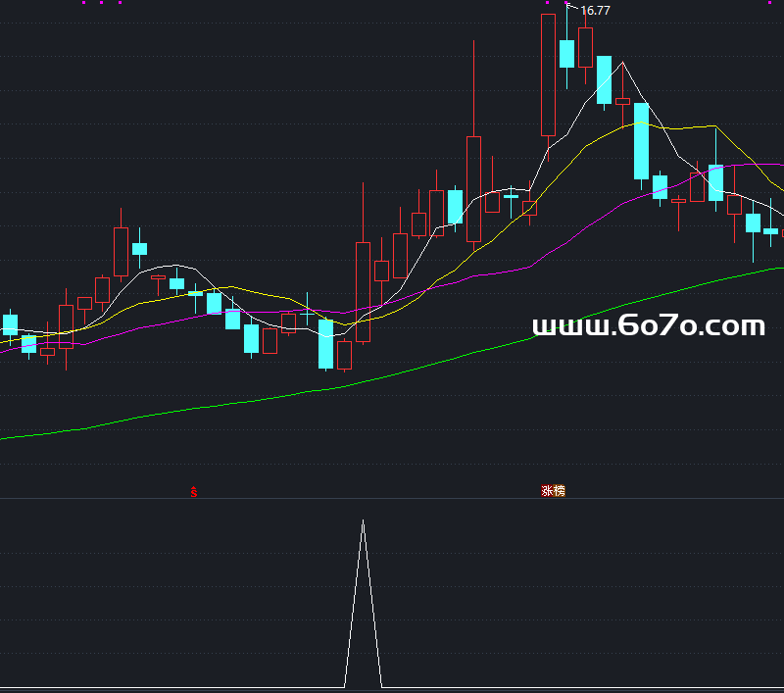Click the cyan candle directly above the indicator spike
Viewport: 784px width, 693px height.
(325, 343)
